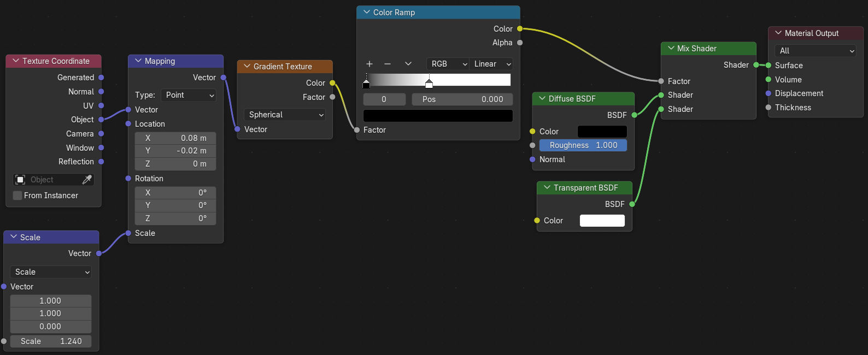The width and height of the screenshot is (868, 355).
Task: Click the Gradient Texture Factor output socket
Action: coord(332,97)
